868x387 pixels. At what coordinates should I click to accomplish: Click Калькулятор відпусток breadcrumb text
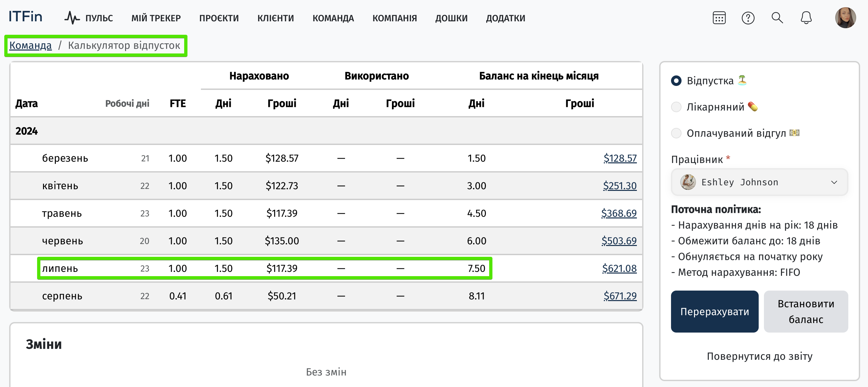(124, 46)
